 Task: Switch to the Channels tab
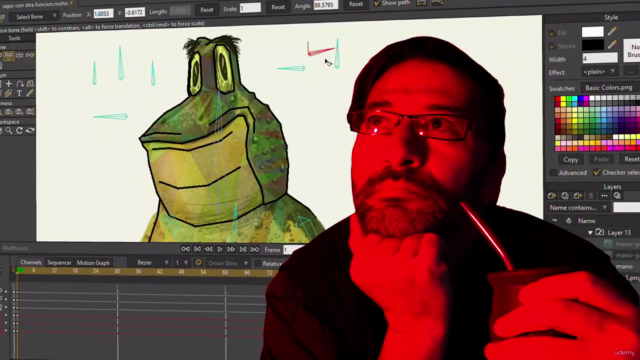31,262
